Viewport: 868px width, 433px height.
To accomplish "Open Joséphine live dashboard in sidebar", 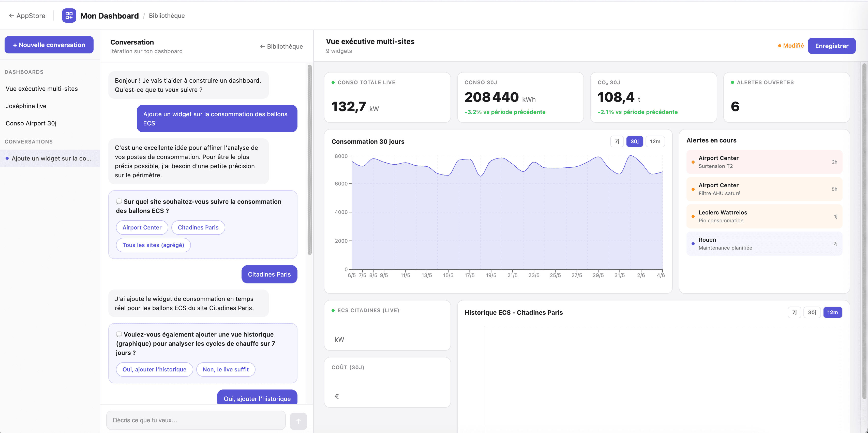I will 26,106.
